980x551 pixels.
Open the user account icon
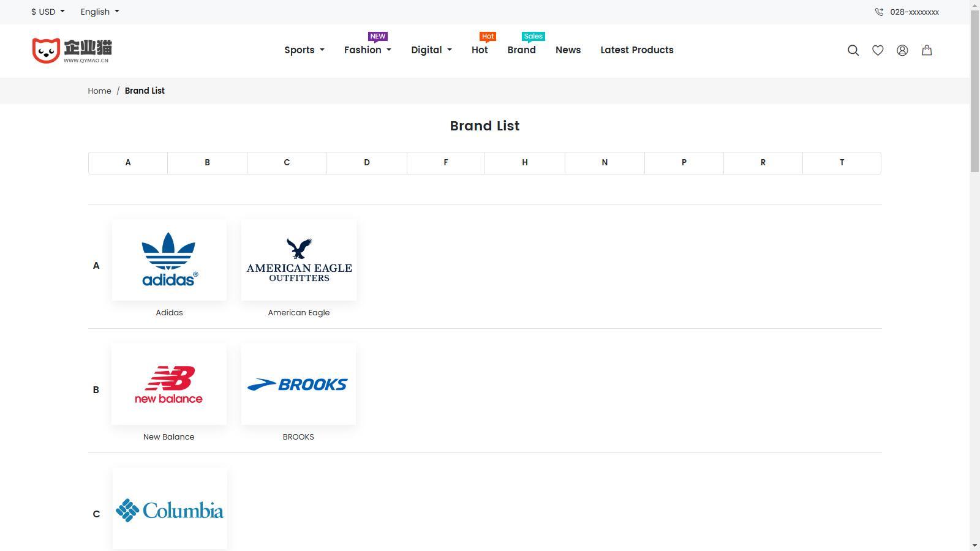tap(902, 50)
